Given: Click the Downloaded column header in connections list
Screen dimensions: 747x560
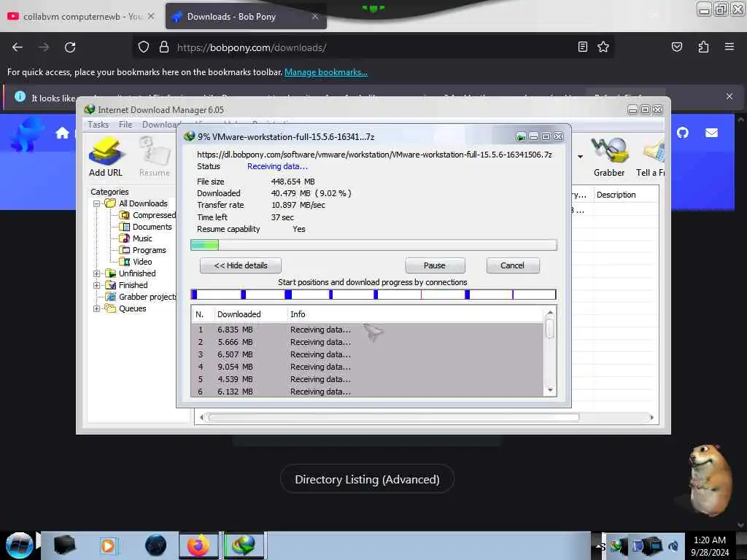Looking at the screenshot, I should [x=250, y=314].
